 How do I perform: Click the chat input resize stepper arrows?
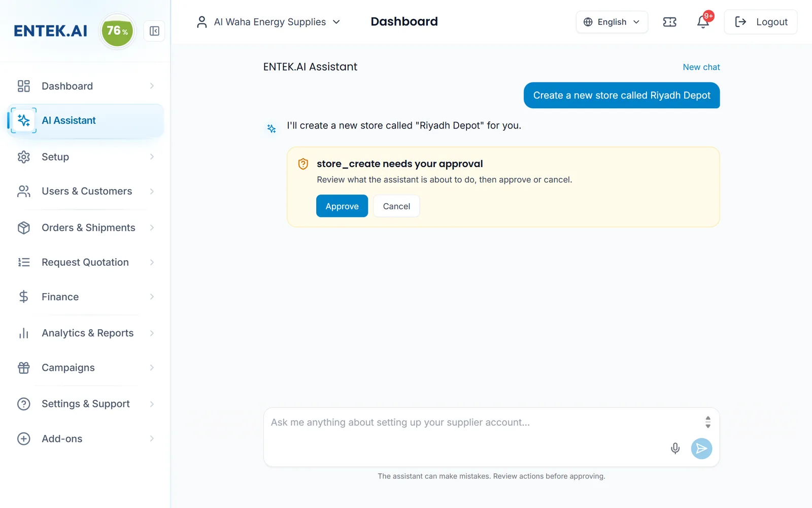[708, 422]
